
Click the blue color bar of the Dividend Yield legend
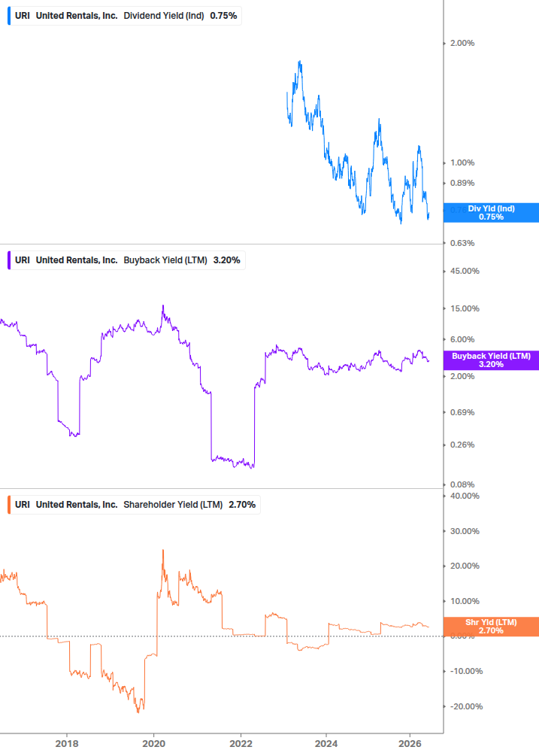9,16
